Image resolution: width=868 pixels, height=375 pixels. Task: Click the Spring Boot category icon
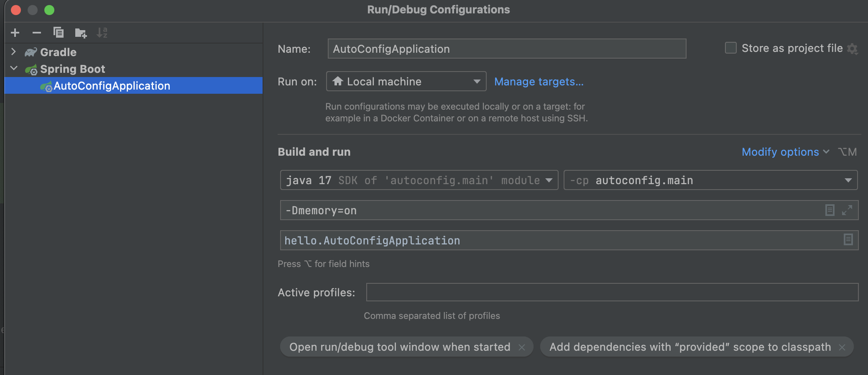click(31, 69)
